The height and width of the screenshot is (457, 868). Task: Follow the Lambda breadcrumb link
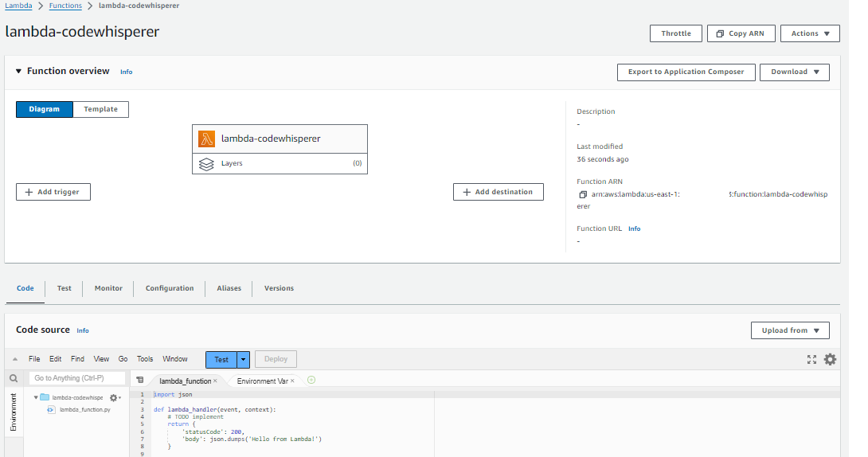18,6
